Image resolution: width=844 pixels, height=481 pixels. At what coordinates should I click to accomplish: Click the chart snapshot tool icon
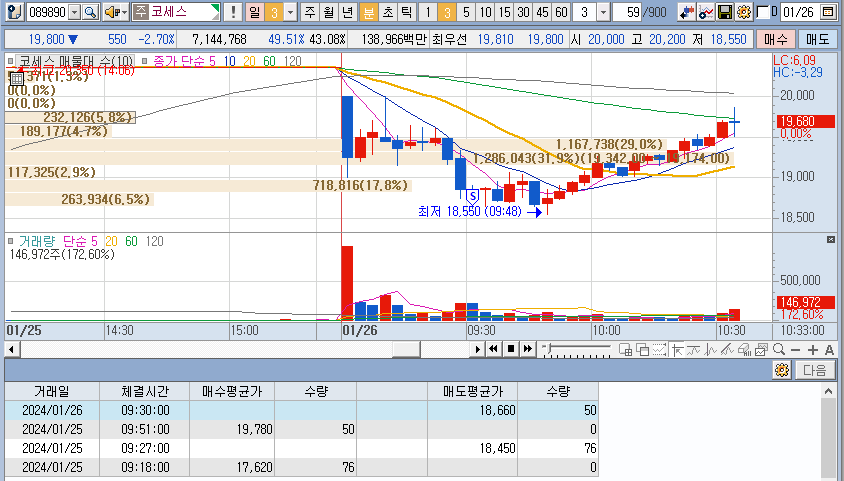coord(761,350)
